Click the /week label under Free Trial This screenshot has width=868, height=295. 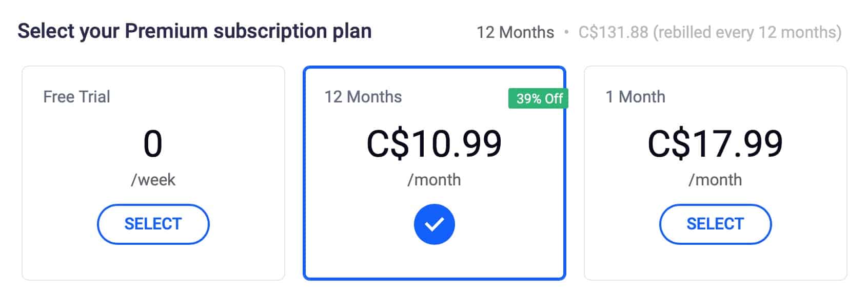(153, 180)
